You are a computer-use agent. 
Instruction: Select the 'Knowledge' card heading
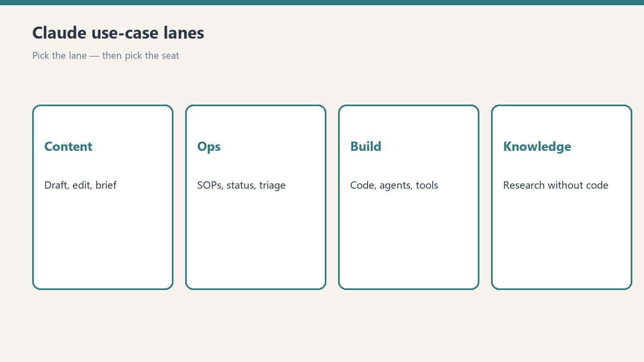point(537,147)
